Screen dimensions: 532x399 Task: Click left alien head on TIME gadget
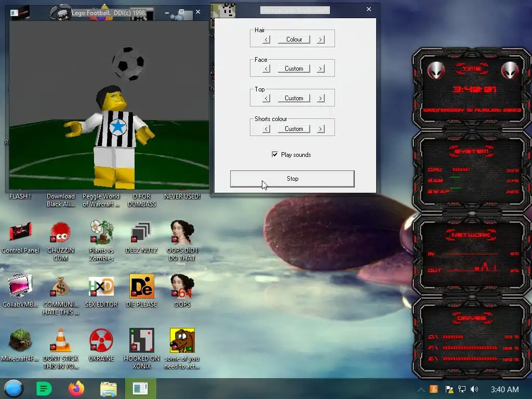tap(436, 71)
